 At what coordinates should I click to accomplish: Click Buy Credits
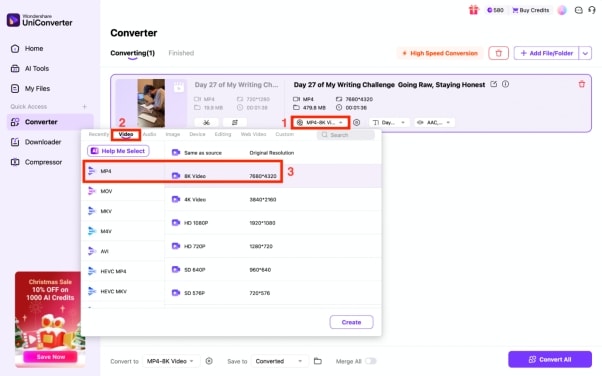click(531, 10)
